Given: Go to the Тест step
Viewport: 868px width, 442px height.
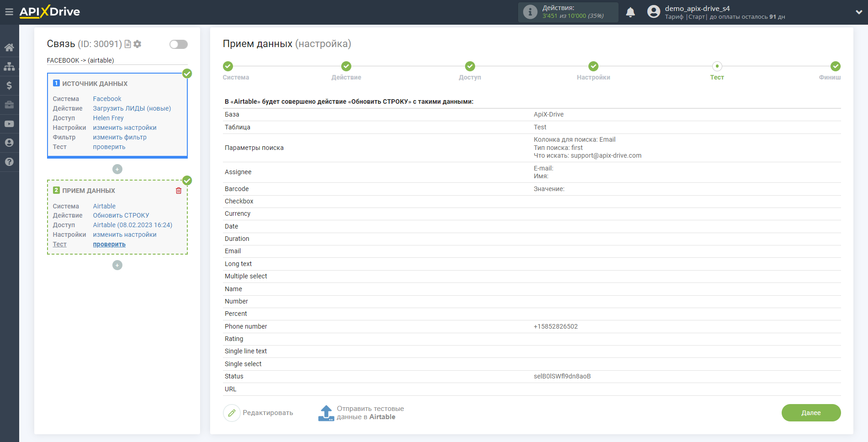Looking at the screenshot, I should pyautogui.click(x=717, y=66).
